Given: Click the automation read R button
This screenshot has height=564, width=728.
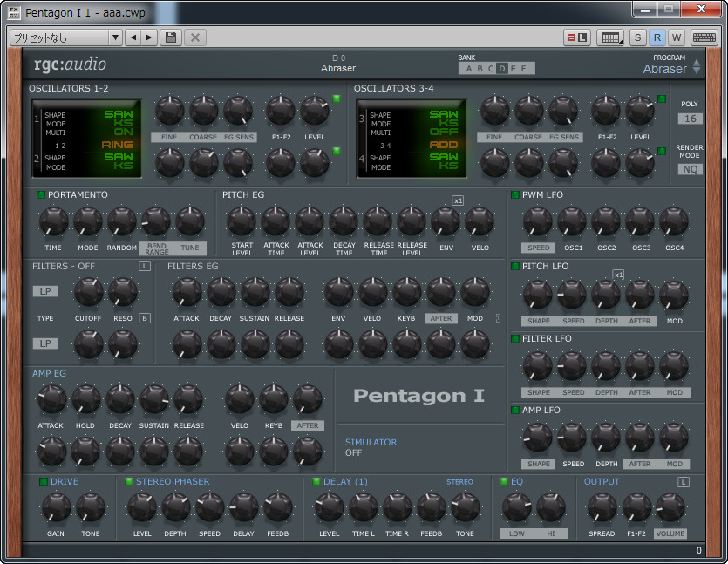Looking at the screenshot, I should coord(657,37).
